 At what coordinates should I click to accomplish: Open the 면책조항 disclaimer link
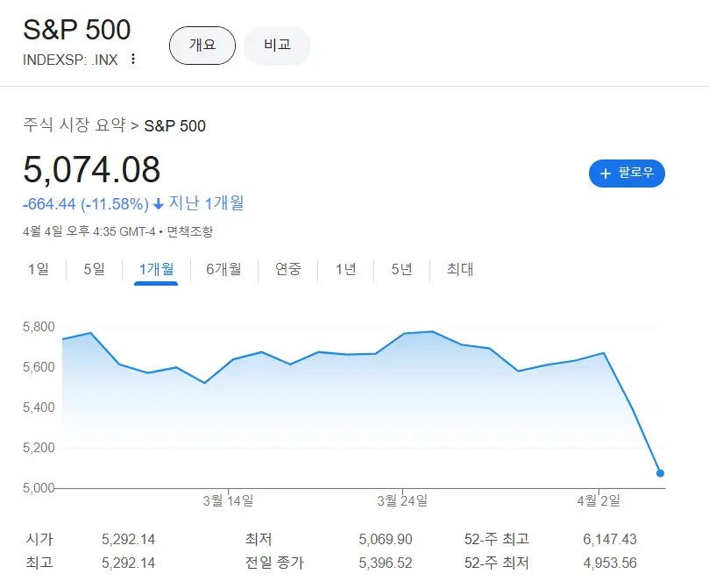pos(190,232)
